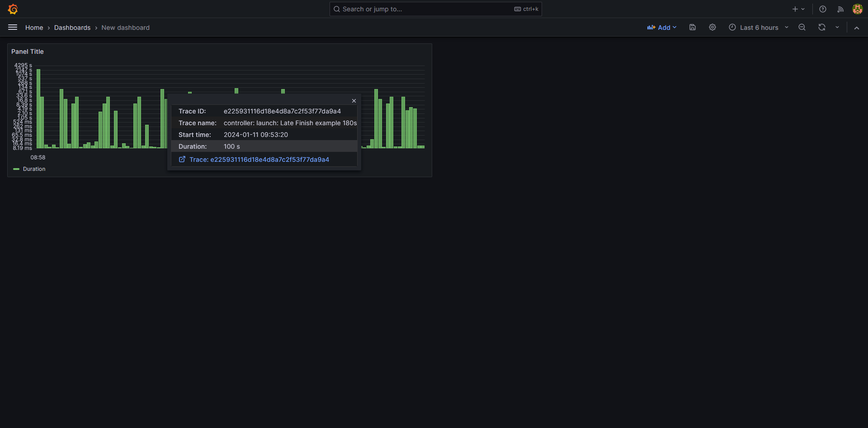This screenshot has width=868, height=428.
Task: Open the hamburger navigation menu
Action: click(13, 28)
